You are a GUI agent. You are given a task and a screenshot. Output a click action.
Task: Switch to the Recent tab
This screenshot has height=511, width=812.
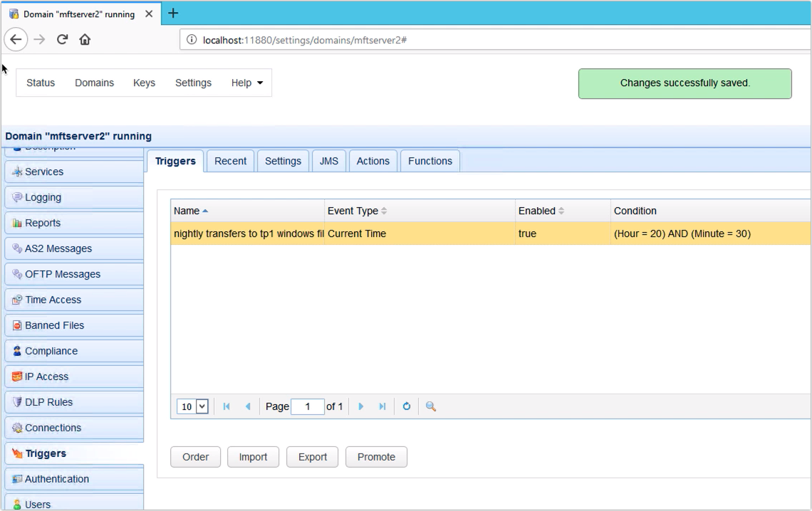tap(230, 161)
